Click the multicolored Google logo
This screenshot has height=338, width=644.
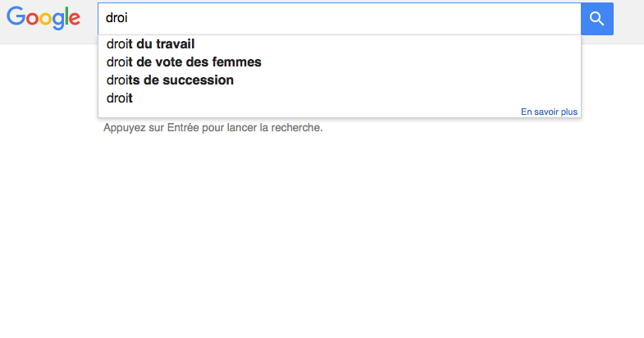point(43,18)
